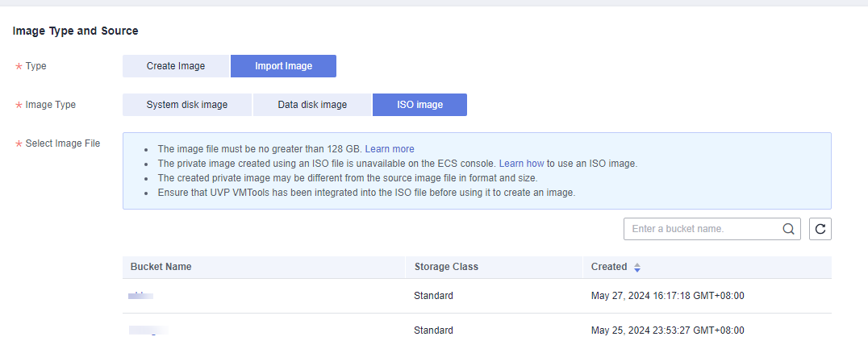This screenshot has height=345, width=868.
Task: Open Learn more about image size limit
Action: point(390,149)
